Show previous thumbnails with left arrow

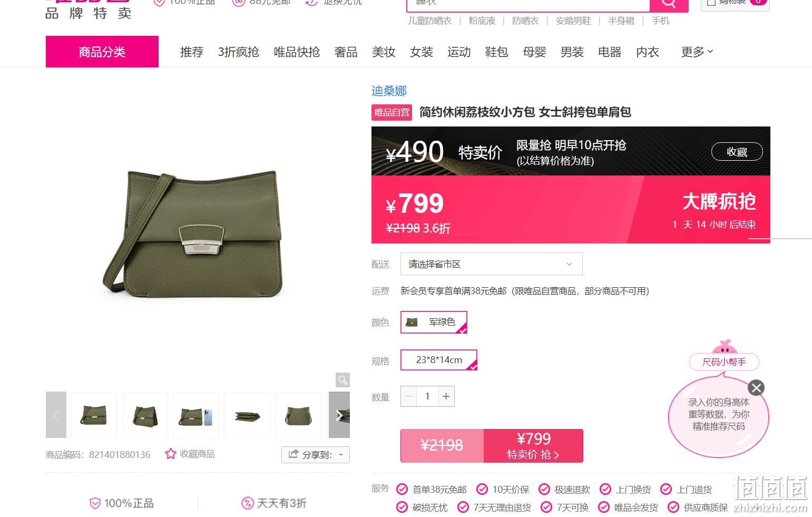pyautogui.click(x=56, y=415)
